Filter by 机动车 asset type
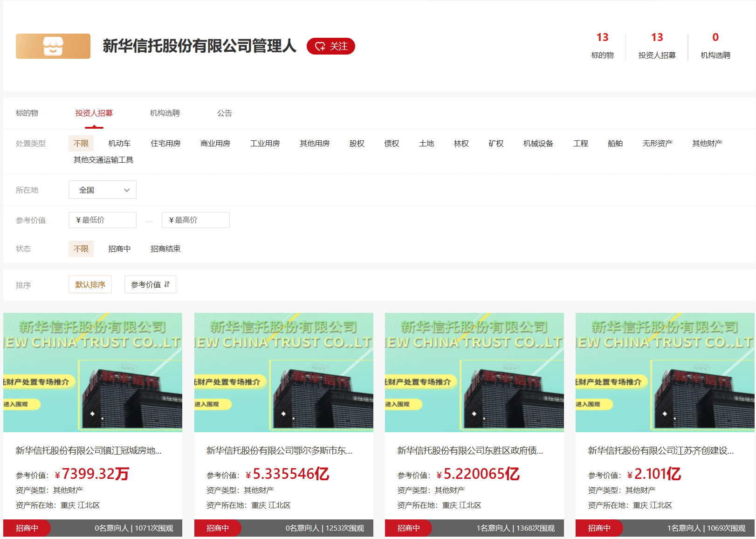 tap(119, 143)
